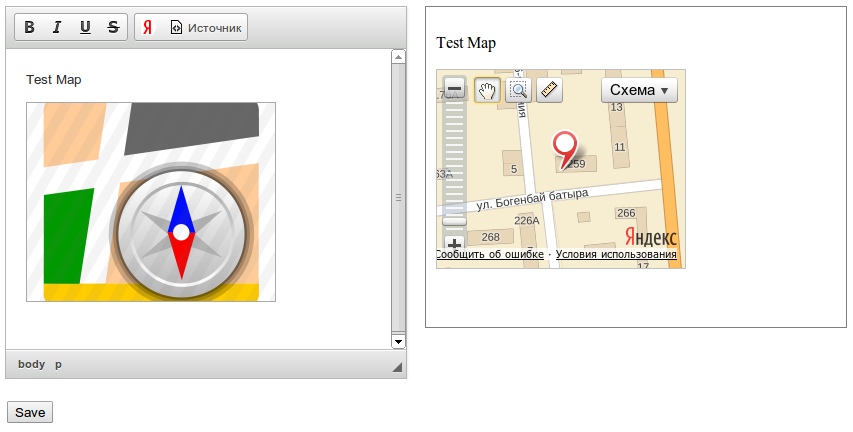Toggle italic formatting in editor toolbar
The image size is (853, 432).
click(x=57, y=27)
